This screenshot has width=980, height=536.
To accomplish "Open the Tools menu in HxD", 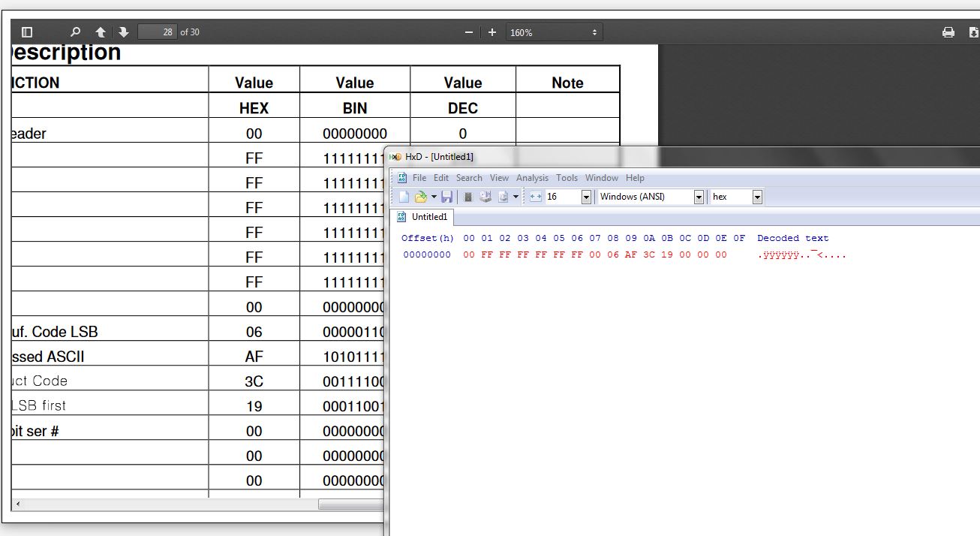I will (x=567, y=178).
